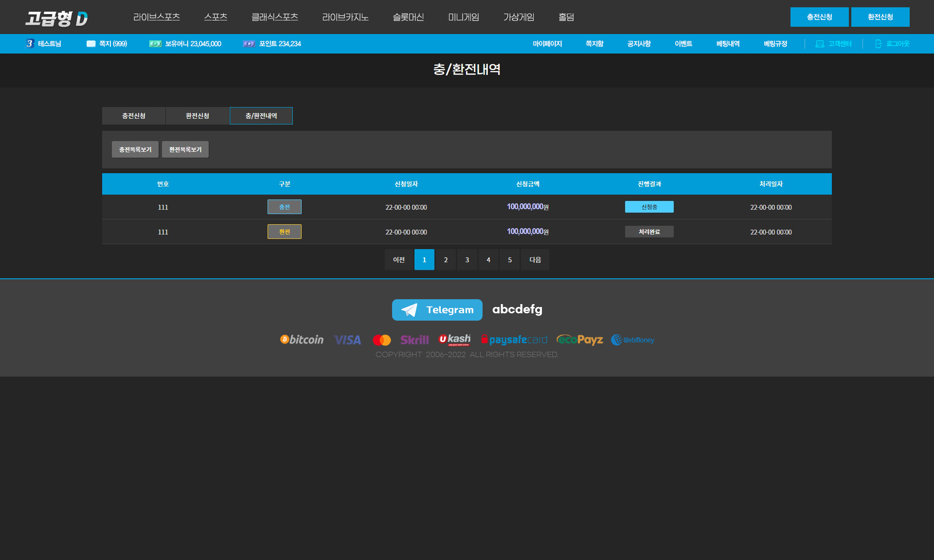
Task: Click the 번호 column header
Action: click(x=163, y=184)
